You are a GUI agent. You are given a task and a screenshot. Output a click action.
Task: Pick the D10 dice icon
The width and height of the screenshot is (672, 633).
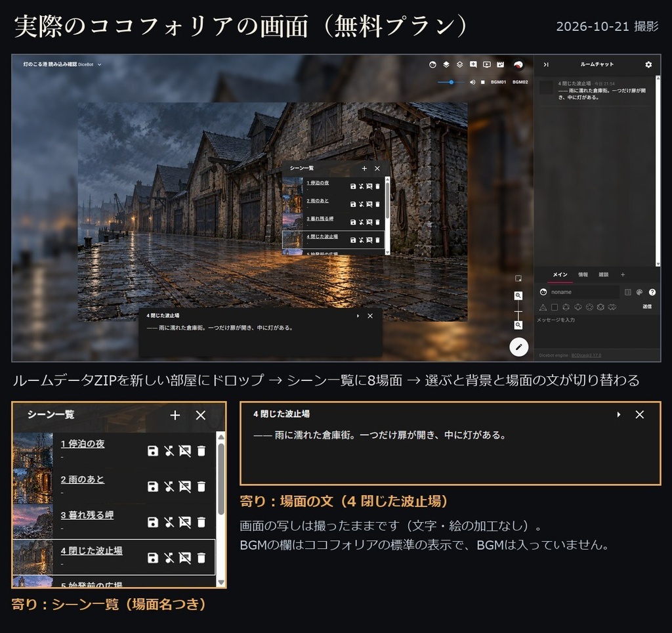[x=577, y=307]
